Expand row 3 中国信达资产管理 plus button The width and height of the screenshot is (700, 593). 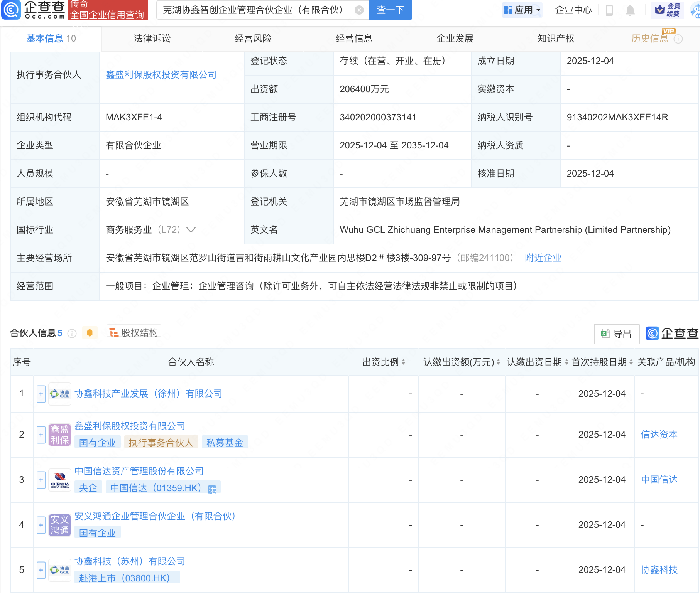[41, 480]
